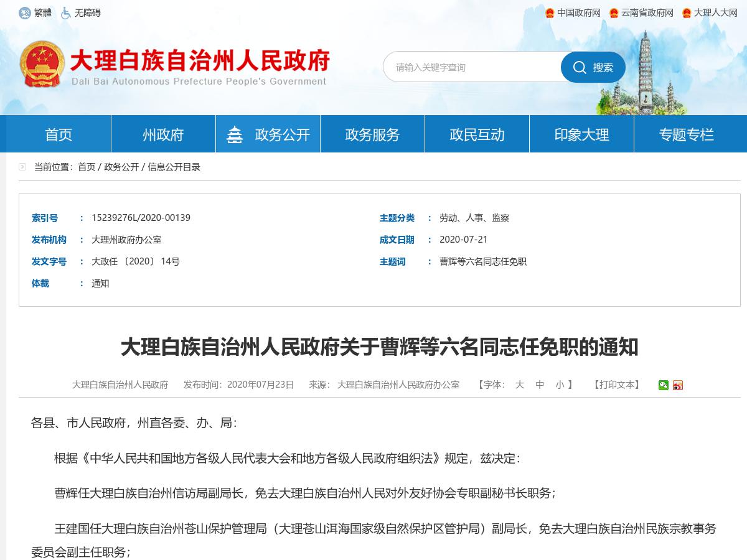Share via the Sina Weibo icon
This screenshot has width=747, height=560.
(x=677, y=385)
